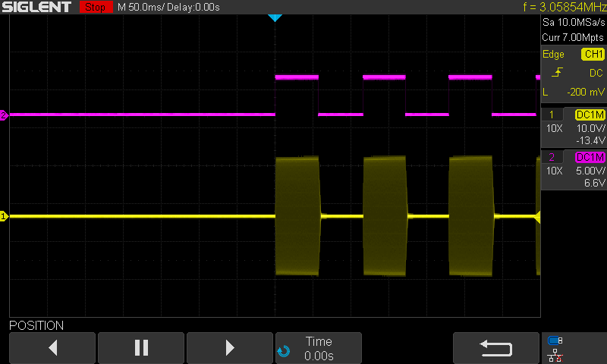Click the channel 1 DC1M coupling badge
The width and height of the screenshot is (607, 364).
pyautogui.click(x=590, y=115)
